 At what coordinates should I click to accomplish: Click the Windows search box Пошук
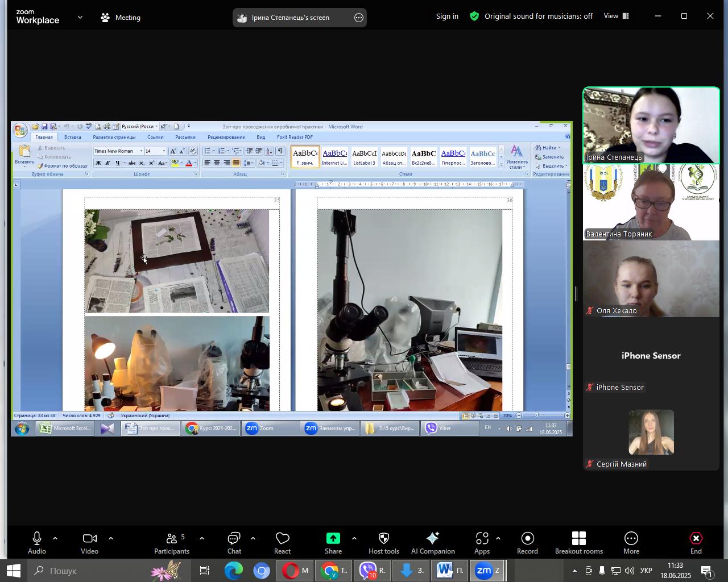coord(85,571)
